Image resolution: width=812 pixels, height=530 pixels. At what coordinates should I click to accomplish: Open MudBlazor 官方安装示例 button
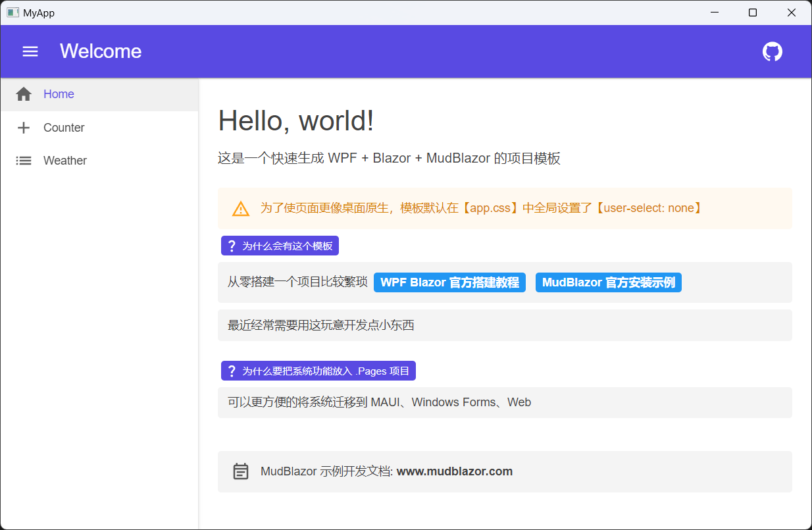pyautogui.click(x=609, y=282)
